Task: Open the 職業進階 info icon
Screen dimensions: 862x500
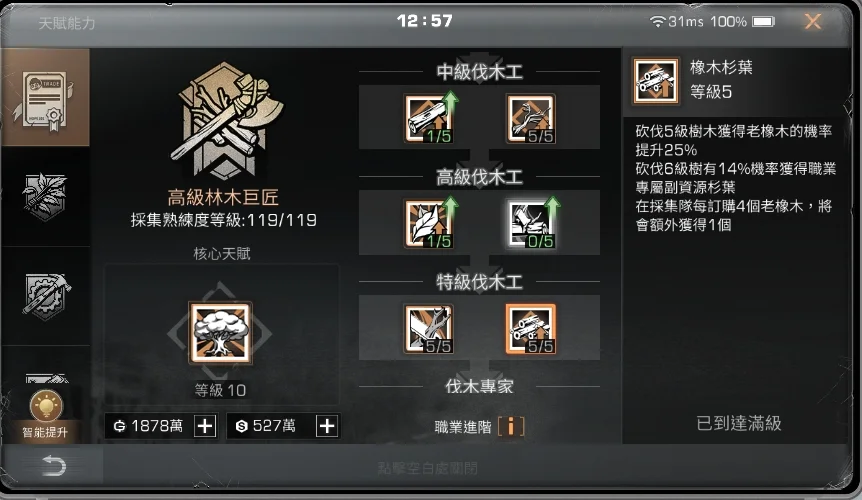Action: (x=511, y=426)
